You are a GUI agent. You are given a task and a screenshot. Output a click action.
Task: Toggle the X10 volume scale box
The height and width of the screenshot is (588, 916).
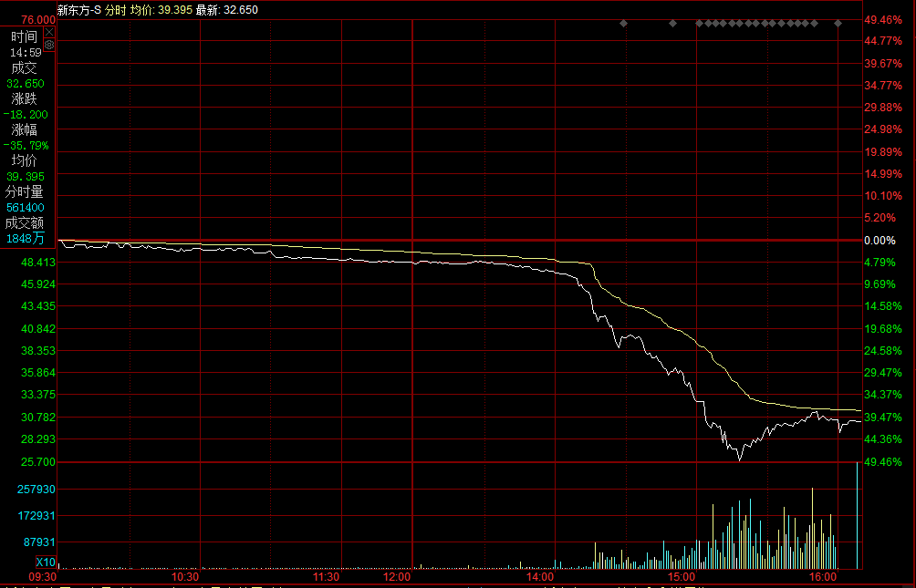click(46, 562)
